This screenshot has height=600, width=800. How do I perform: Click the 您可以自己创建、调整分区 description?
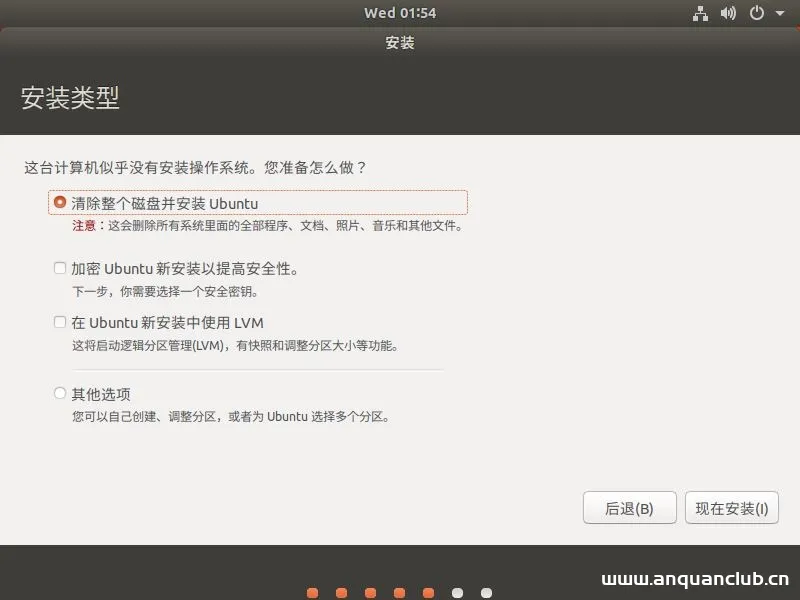[x=231, y=417]
